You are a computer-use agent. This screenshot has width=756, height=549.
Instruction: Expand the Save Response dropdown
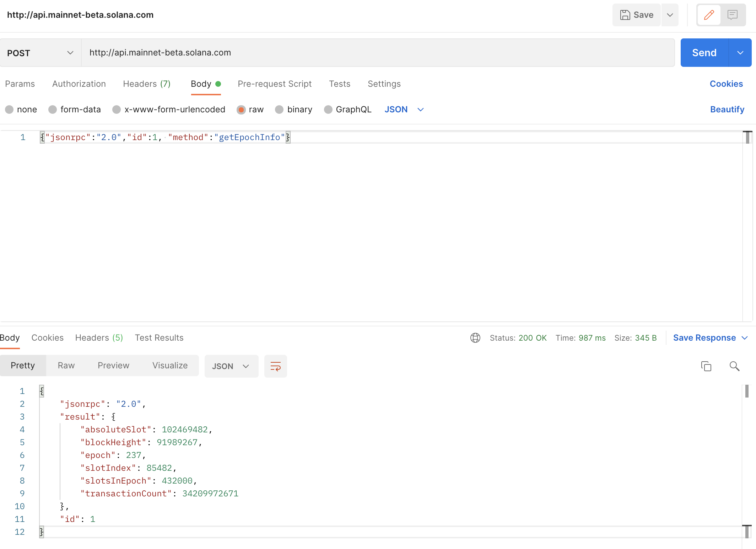tap(745, 338)
